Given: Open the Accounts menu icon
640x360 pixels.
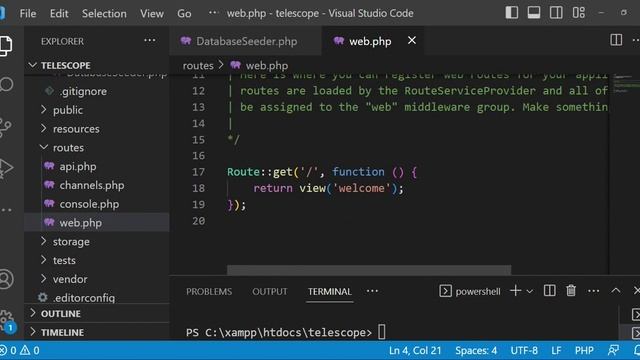Looking at the screenshot, I should 6,279.
